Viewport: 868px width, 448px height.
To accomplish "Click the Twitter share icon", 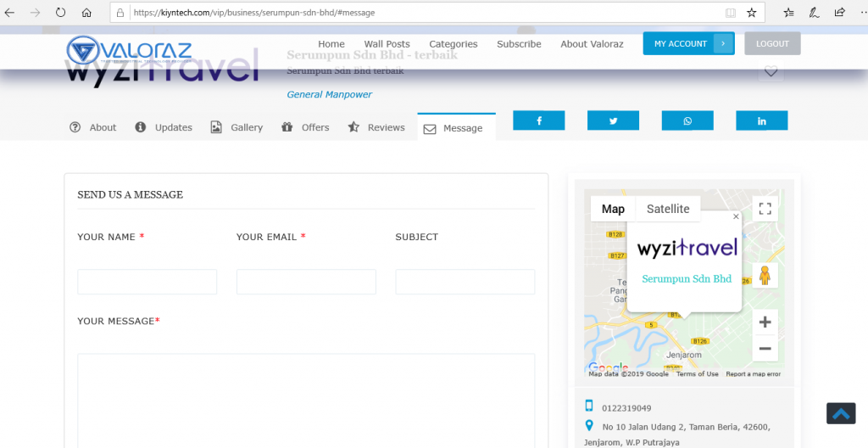I will (613, 121).
